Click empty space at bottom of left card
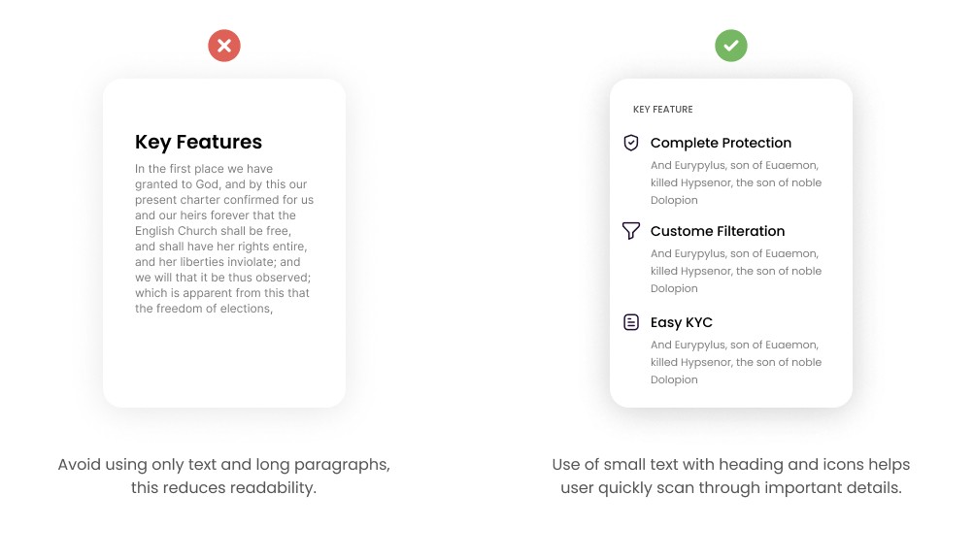Screen dimensions: 974x560 coord(224,363)
